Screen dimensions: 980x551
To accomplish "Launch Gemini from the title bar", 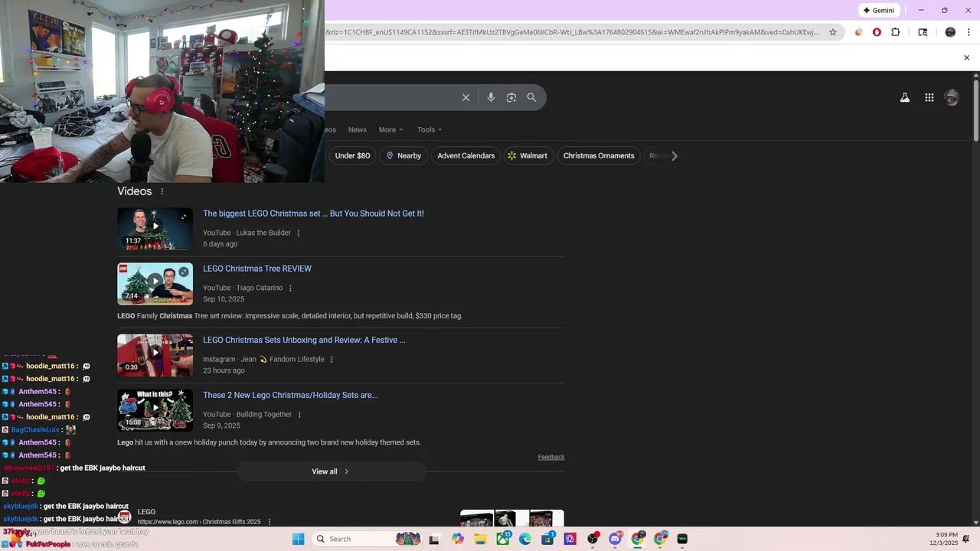I will coord(878,10).
